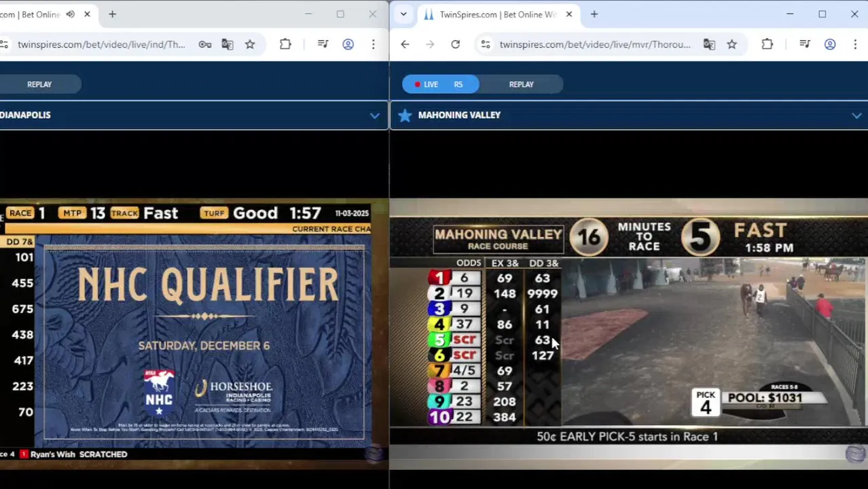Open a new tab in right browser window
The image size is (868, 489).
[594, 14]
